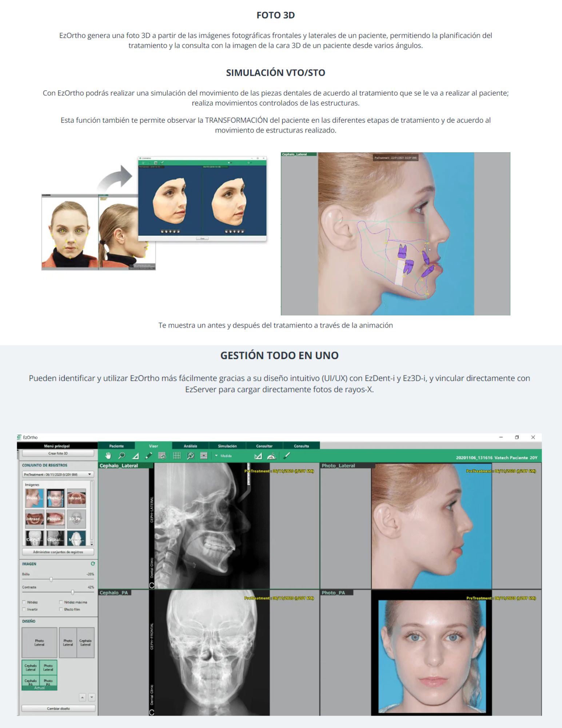
Task: Choose the four-pane Actual layout
Action: [39, 675]
